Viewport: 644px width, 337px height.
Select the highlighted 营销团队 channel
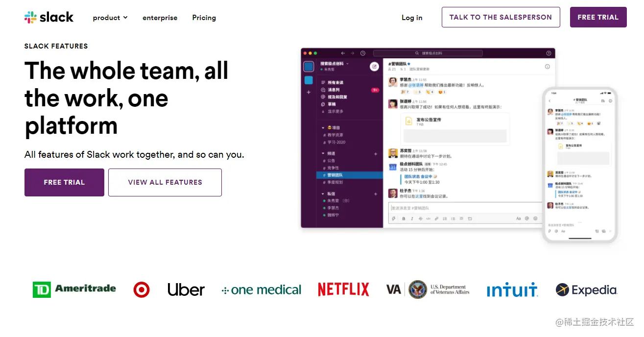tap(350, 175)
